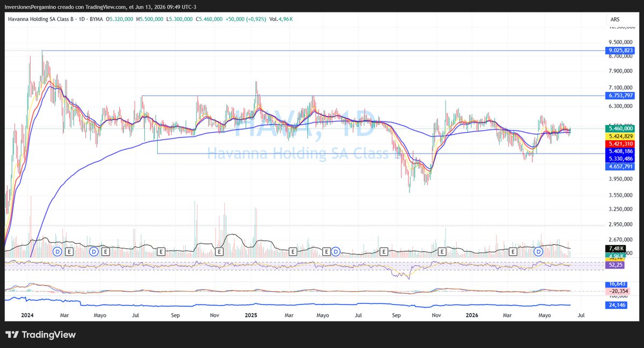Select the 9.025,823 horizontal line price label
Screen dimensions: 644x348
point(620,50)
